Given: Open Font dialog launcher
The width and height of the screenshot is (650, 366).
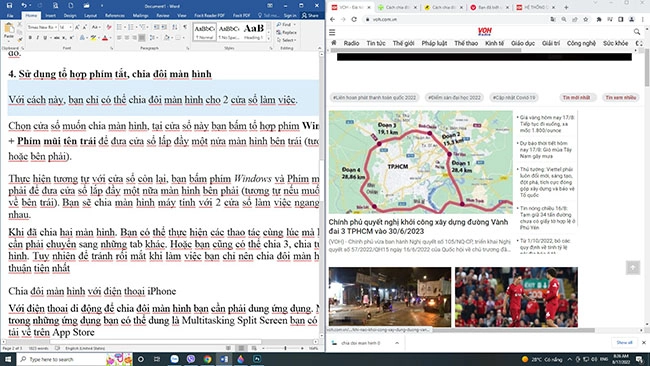Looking at the screenshot, I should pos(112,48).
